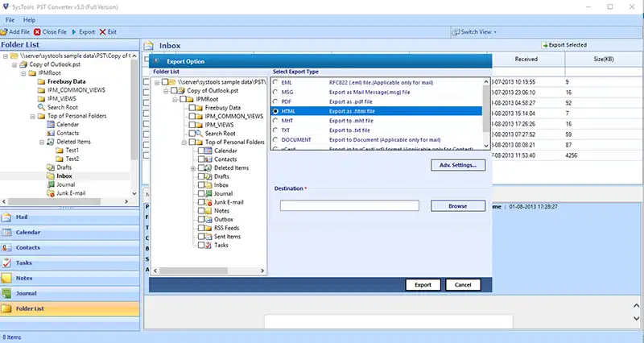
Task: Select the Test1 folder in sidebar tree
Action: tap(72, 151)
